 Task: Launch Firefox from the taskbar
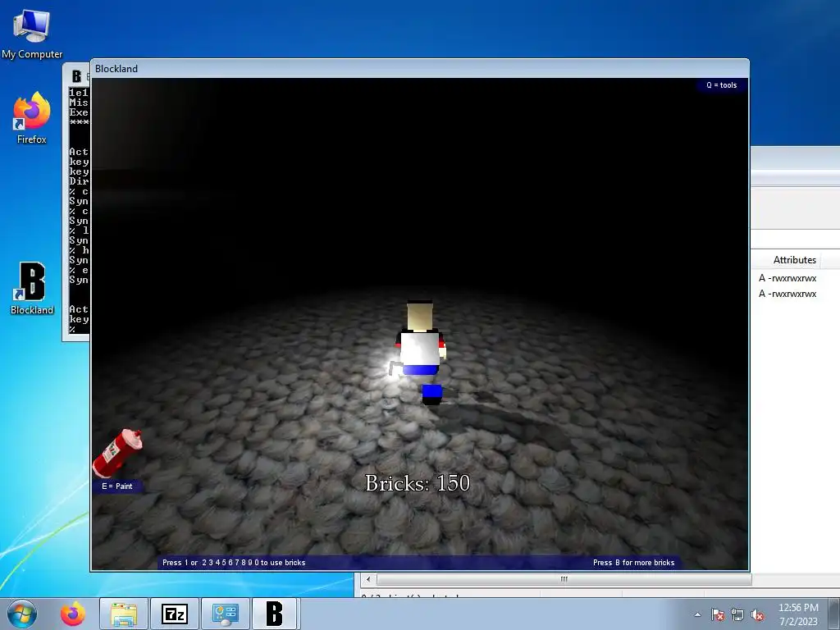(73, 614)
